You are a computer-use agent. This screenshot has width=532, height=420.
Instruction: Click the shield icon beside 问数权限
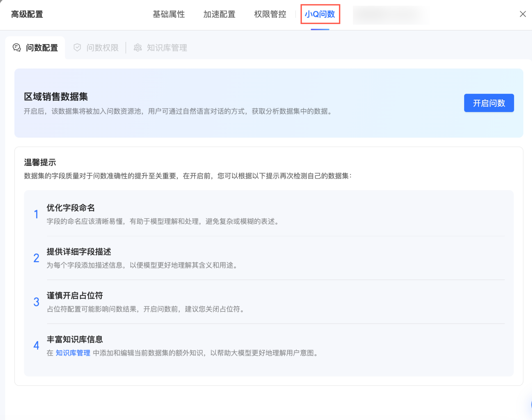point(77,48)
